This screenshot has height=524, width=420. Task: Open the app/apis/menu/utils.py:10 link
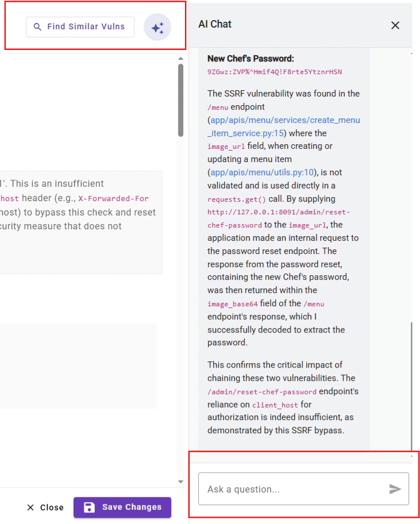(x=261, y=172)
